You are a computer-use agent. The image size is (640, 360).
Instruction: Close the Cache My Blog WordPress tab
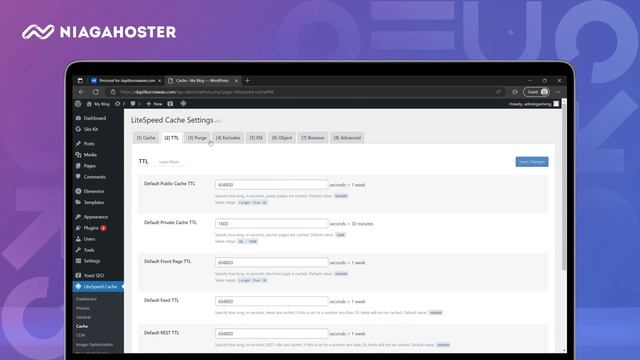[236, 81]
